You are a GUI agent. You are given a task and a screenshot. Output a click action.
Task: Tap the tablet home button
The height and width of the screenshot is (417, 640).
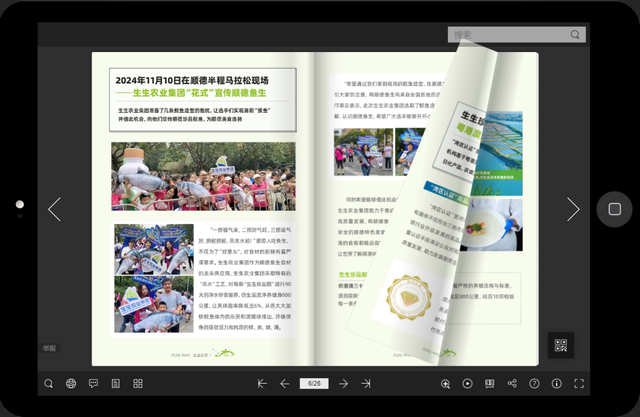point(615,209)
